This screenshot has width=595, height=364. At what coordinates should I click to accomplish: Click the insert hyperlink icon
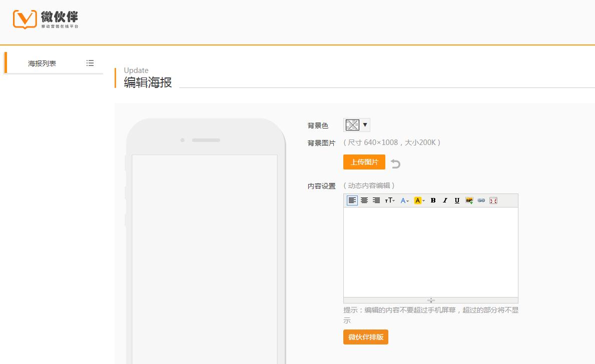click(x=481, y=200)
